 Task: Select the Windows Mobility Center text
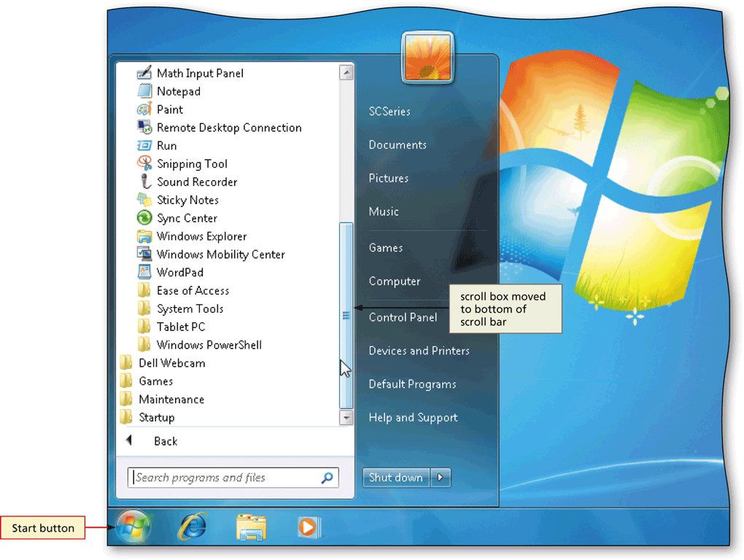220,254
